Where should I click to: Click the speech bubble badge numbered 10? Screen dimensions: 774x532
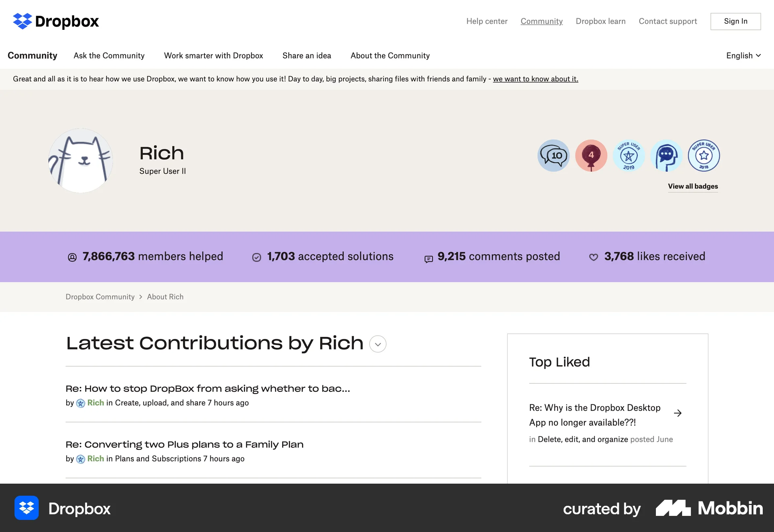553,156
